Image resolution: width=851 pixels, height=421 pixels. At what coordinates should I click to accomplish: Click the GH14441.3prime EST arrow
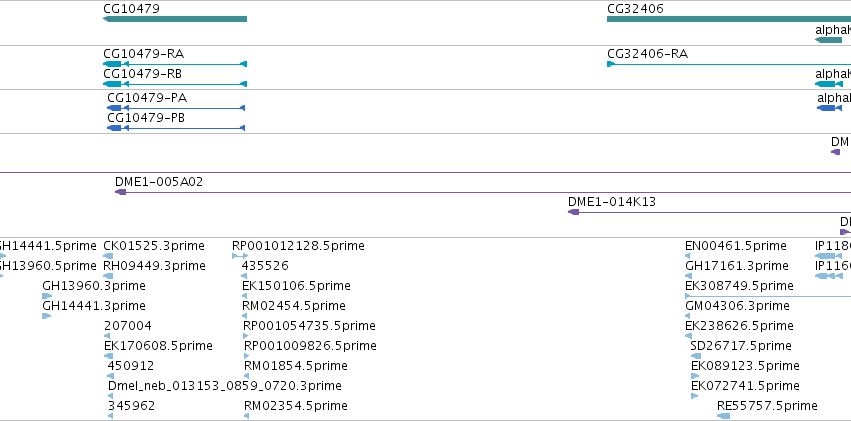pos(47,316)
